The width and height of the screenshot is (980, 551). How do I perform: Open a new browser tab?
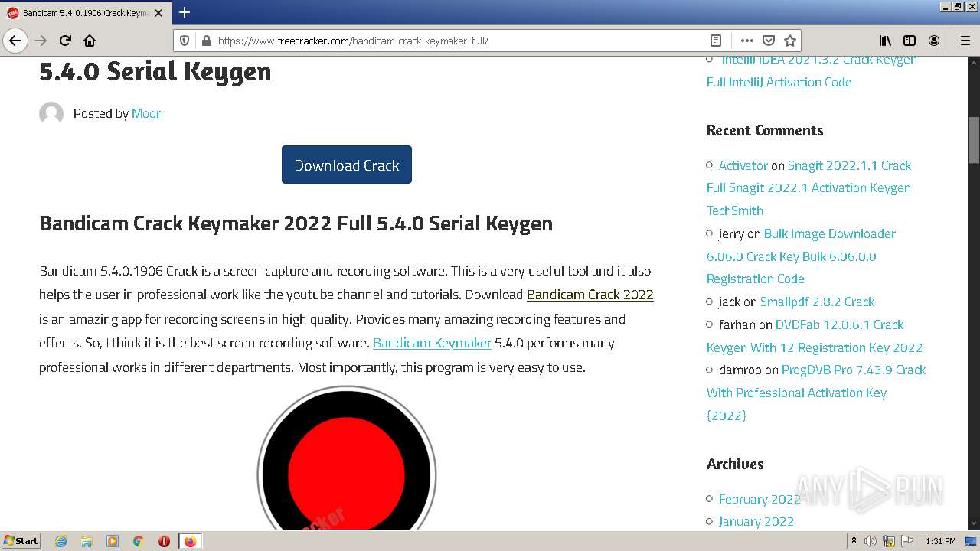(185, 12)
